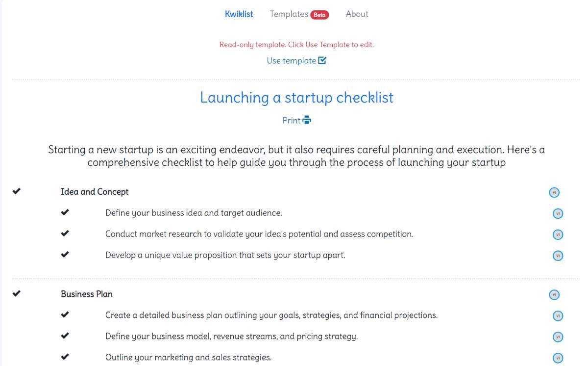588x366 pixels.
Task: Toggle the checkmark on the Business Plan section
Action: click(17, 293)
